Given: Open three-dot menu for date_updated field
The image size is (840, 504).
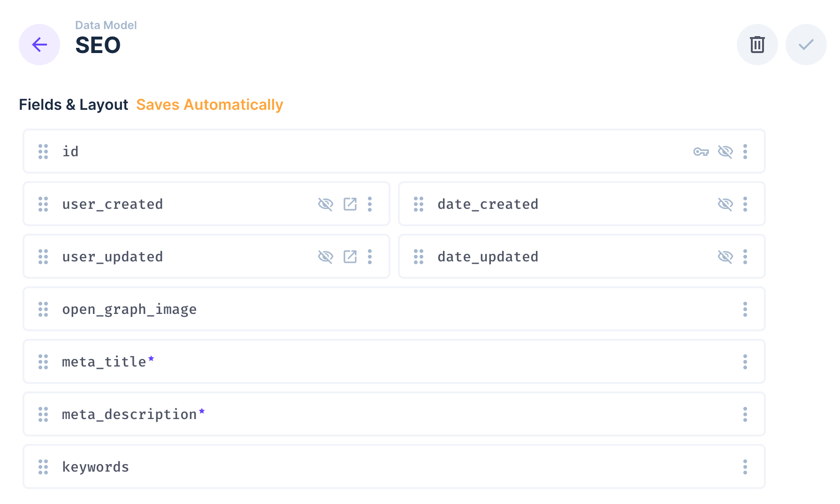Looking at the screenshot, I should (x=745, y=257).
